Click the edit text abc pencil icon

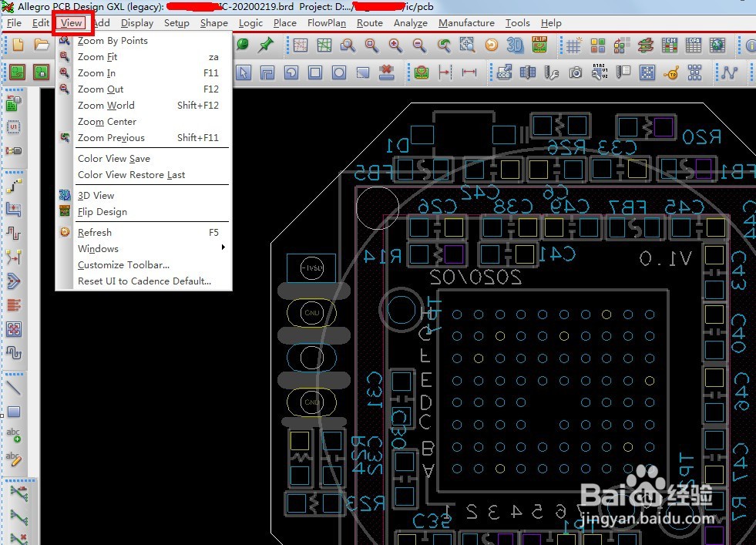click(14, 458)
